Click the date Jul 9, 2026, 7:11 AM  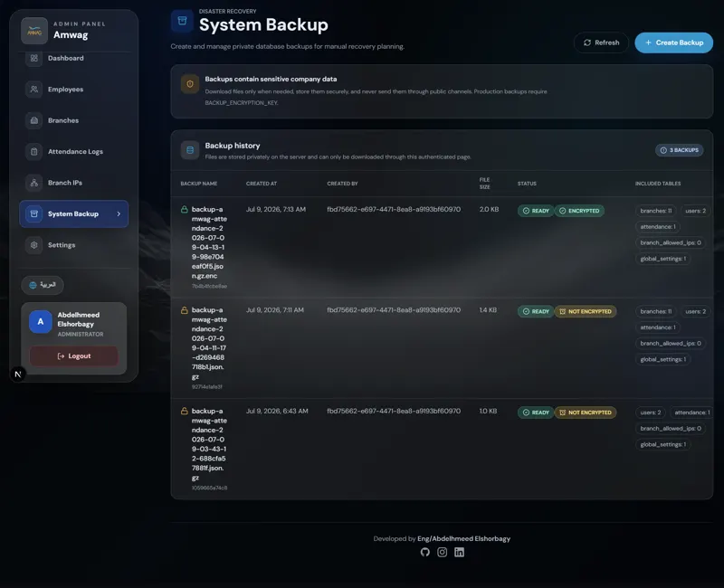point(275,310)
